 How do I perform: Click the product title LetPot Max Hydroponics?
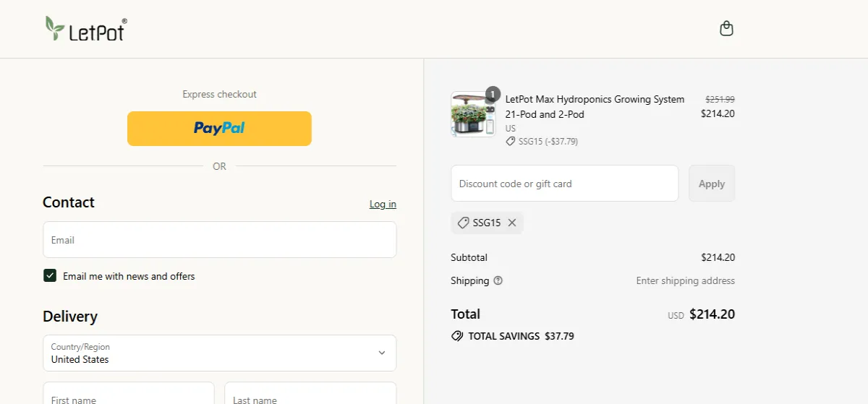tap(595, 107)
